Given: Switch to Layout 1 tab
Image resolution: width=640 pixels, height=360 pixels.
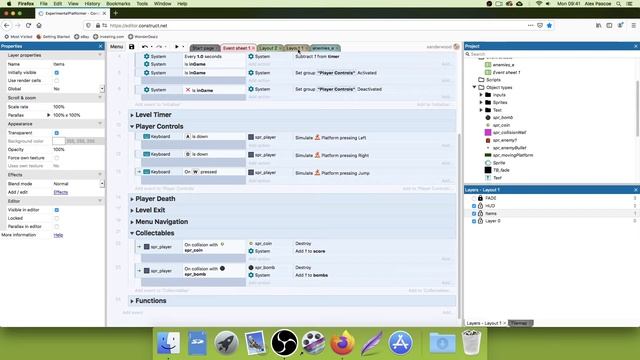Looking at the screenshot, I should 296,48.
